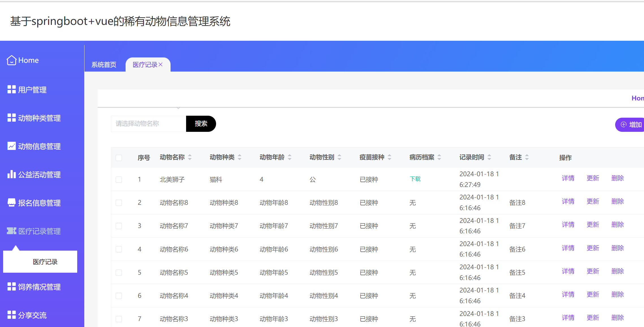
Task: Sort by 动物名称 using its sort arrows
Action: [189, 157]
